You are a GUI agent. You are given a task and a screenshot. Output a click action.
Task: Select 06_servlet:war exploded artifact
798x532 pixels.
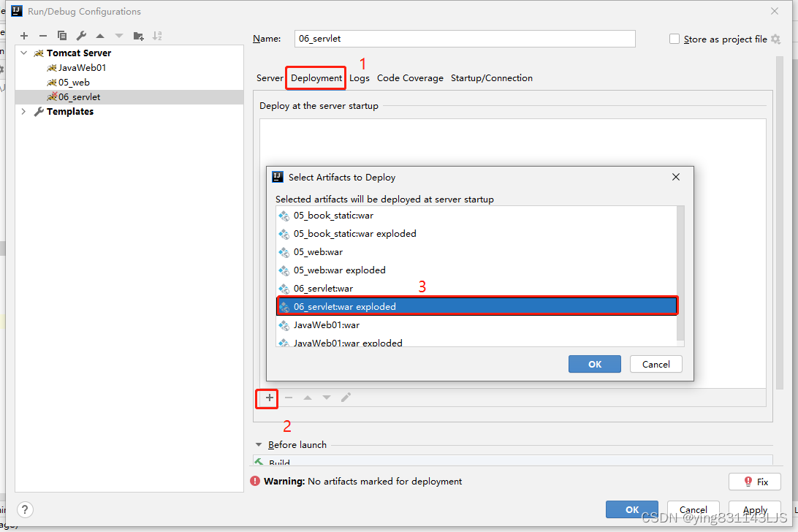click(x=365, y=305)
